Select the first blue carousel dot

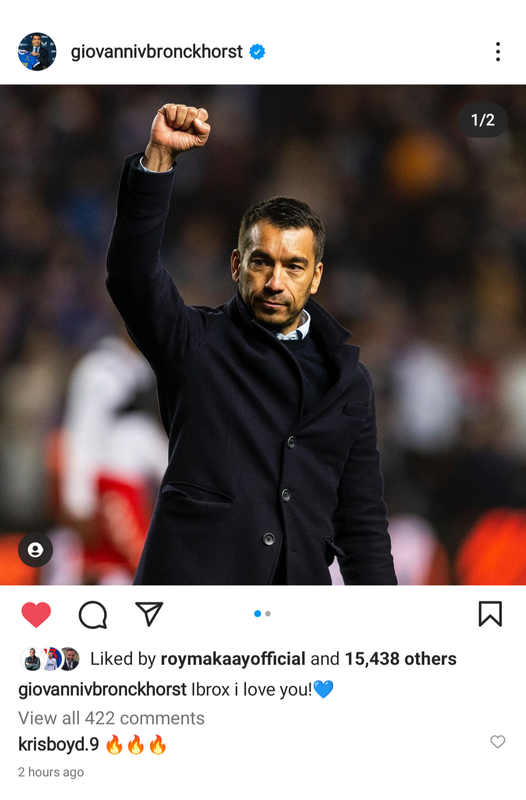click(257, 614)
